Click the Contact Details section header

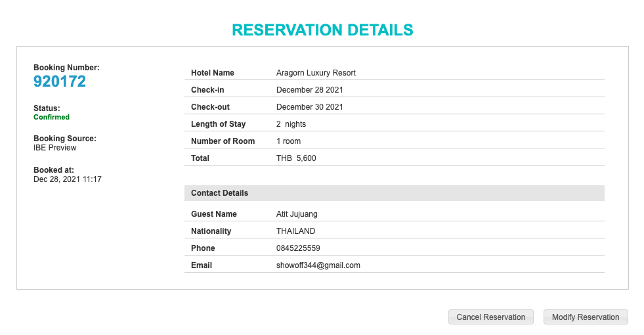click(220, 193)
